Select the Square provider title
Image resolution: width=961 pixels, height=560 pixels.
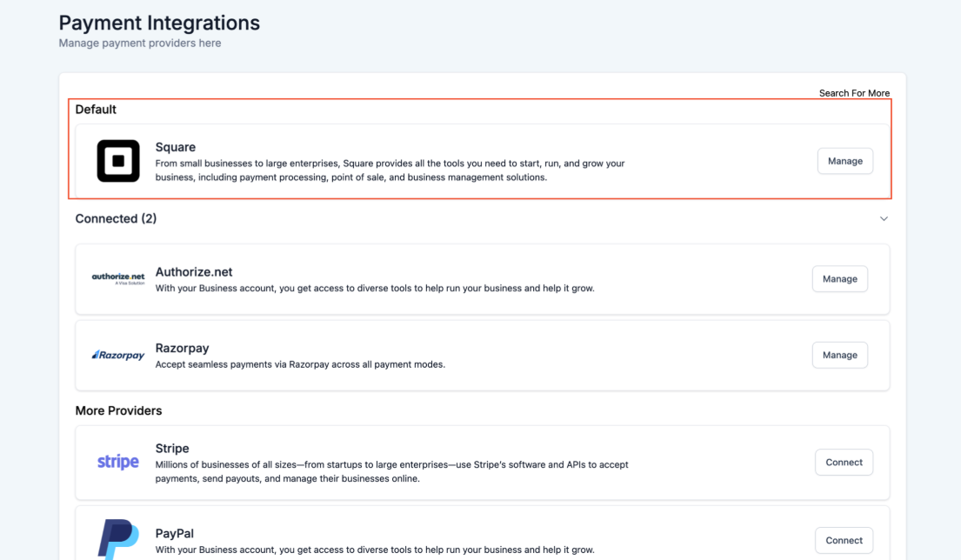coord(176,147)
